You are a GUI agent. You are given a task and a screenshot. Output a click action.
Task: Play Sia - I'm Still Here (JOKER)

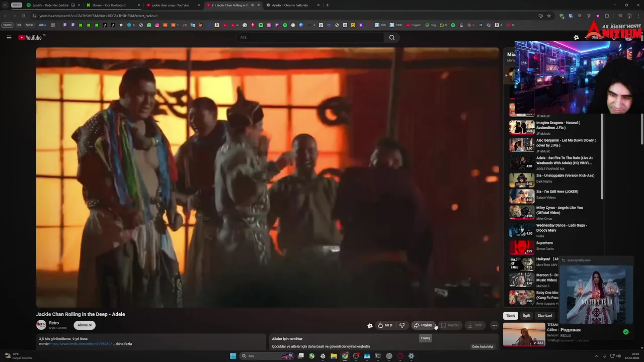click(552, 195)
